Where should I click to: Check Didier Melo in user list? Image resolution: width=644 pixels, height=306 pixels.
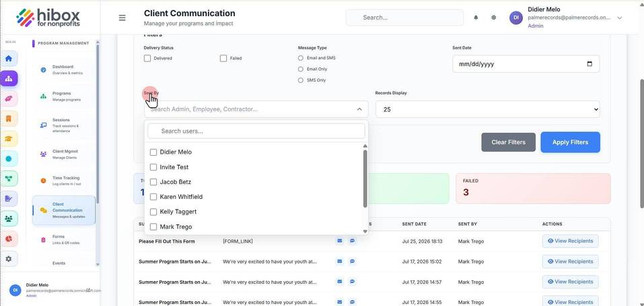(153, 152)
